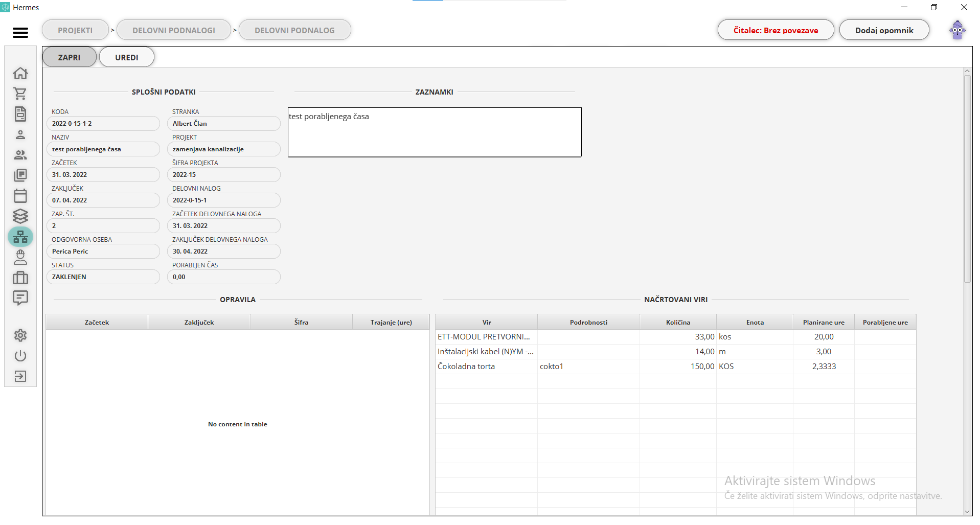Click the KODA field 2022-0-15-1-2
The width and height of the screenshot is (980, 525).
103,124
